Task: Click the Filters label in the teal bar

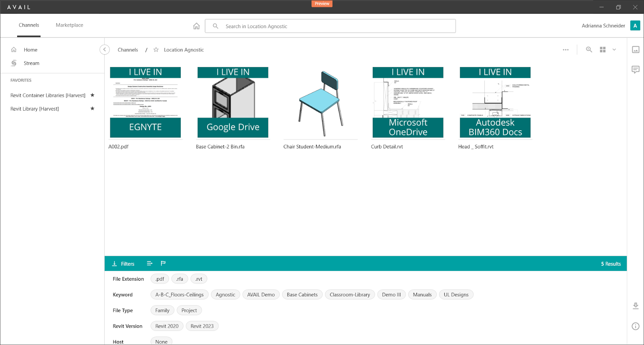Action: 128,264
